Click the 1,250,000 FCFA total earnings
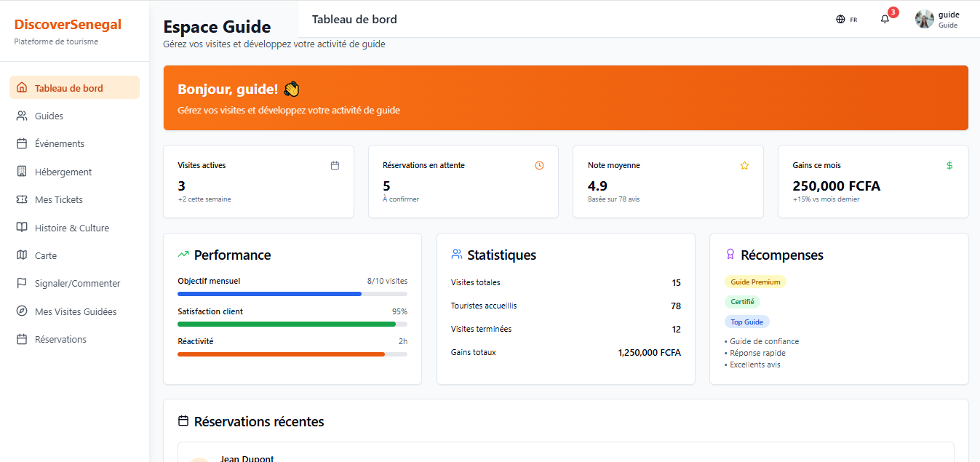This screenshot has height=462, width=980. (649, 352)
